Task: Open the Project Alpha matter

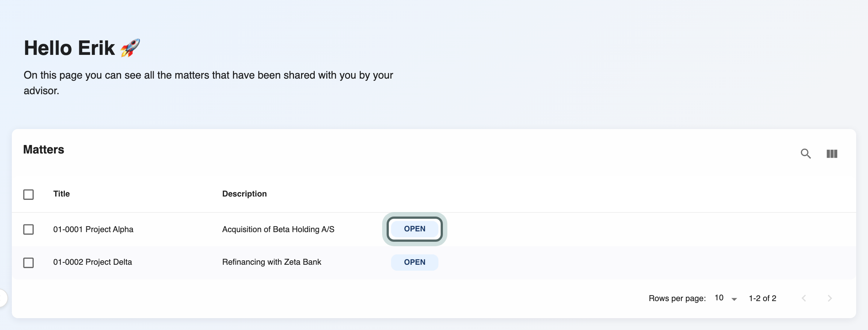Action: pyautogui.click(x=415, y=229)
